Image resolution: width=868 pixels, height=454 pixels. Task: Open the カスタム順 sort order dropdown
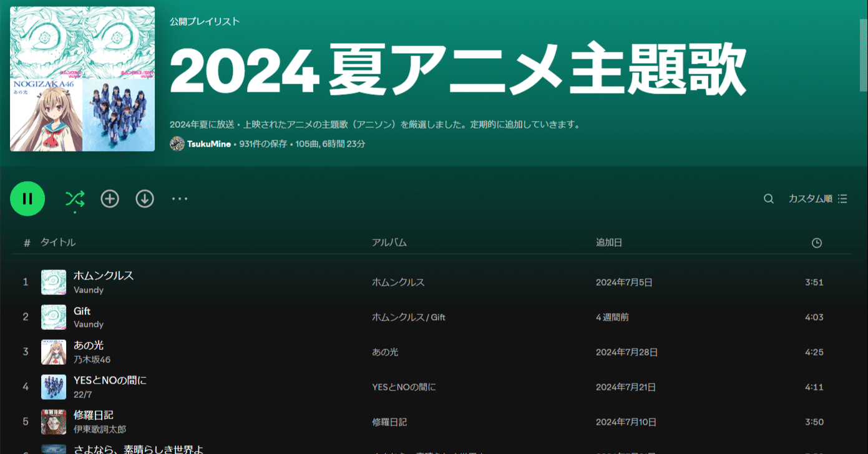tap(817, 199)
